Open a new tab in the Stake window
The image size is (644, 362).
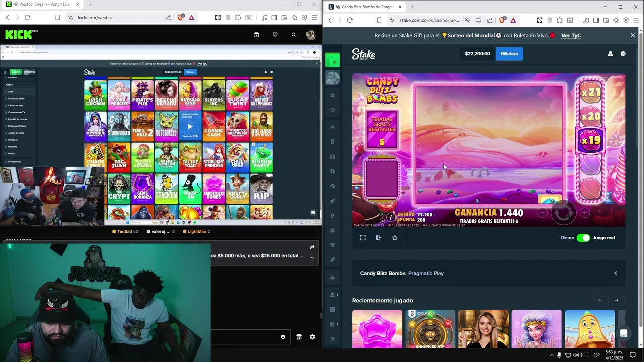(413, 7)
